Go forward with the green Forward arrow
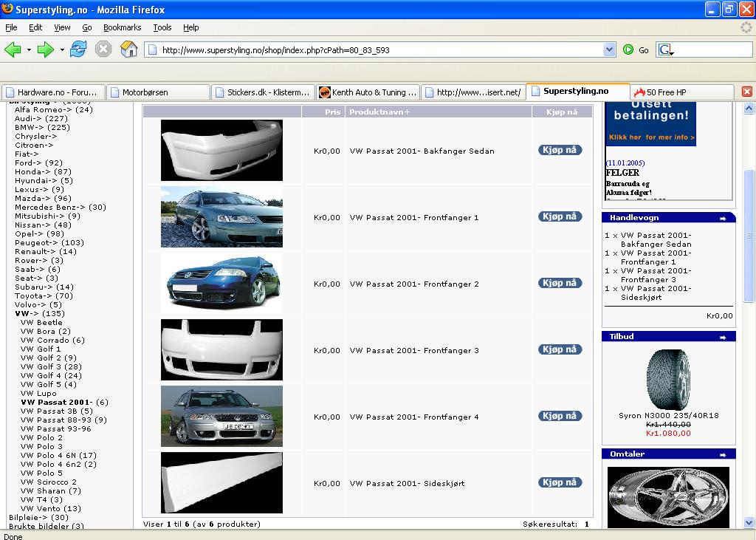The width and height of the screenshot is (756, 540). click(46, 49)
